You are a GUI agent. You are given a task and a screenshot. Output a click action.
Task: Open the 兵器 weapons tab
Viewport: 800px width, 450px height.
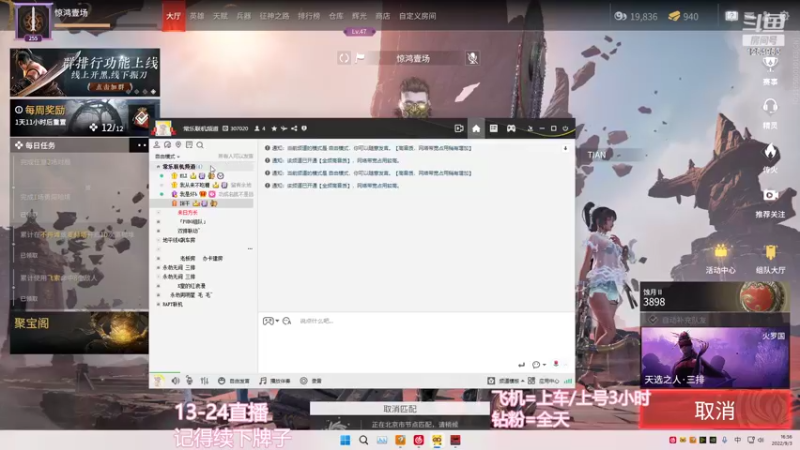point(244,16)
